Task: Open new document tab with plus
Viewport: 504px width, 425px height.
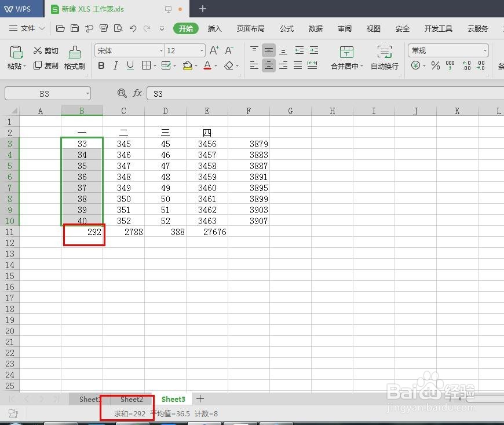Action: tap(203, 9)
